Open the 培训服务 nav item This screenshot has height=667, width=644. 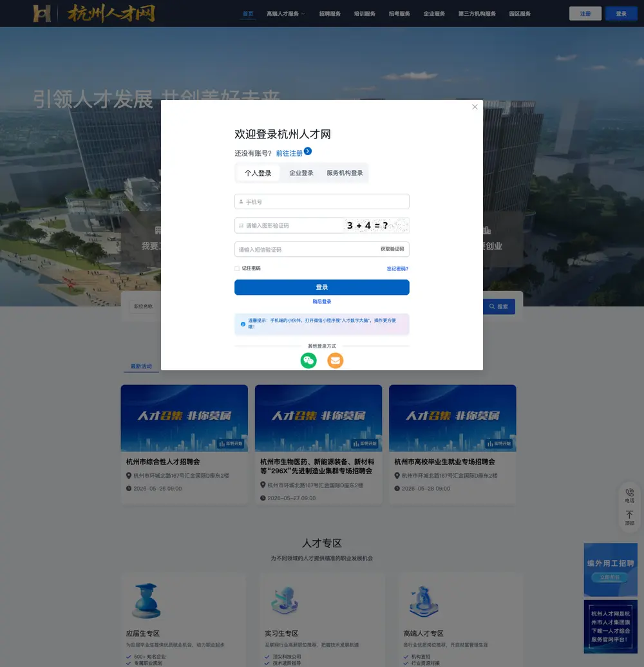coord(365,14)
